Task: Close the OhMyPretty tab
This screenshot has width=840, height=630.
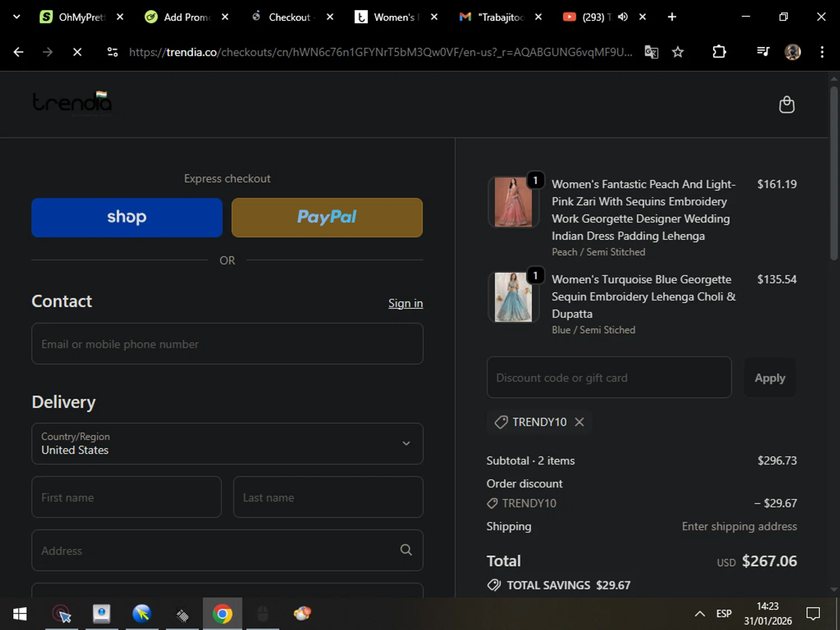Action: click(x=120, y=17)
